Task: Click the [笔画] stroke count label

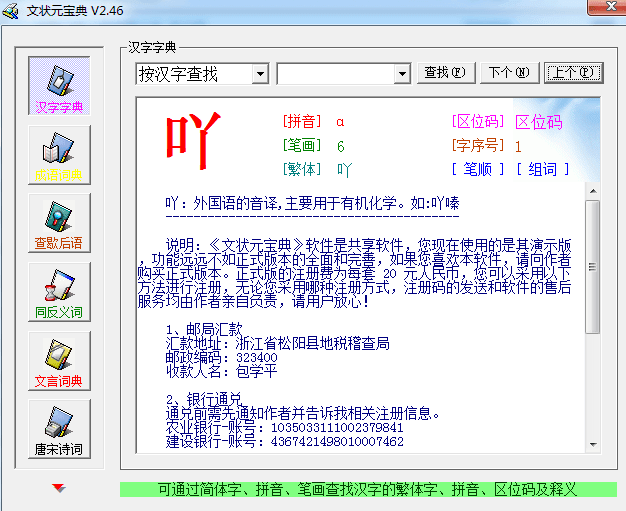Action: (x=302, y=145)
